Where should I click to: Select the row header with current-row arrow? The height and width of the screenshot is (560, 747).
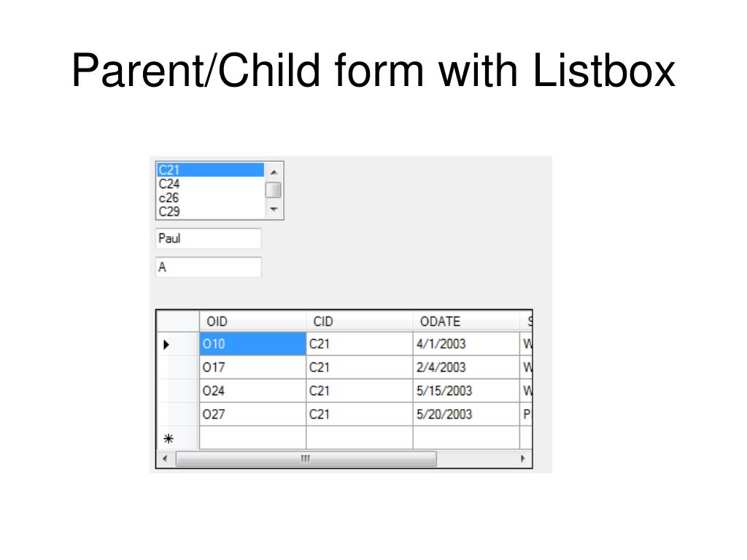click(x=178, y=344)
